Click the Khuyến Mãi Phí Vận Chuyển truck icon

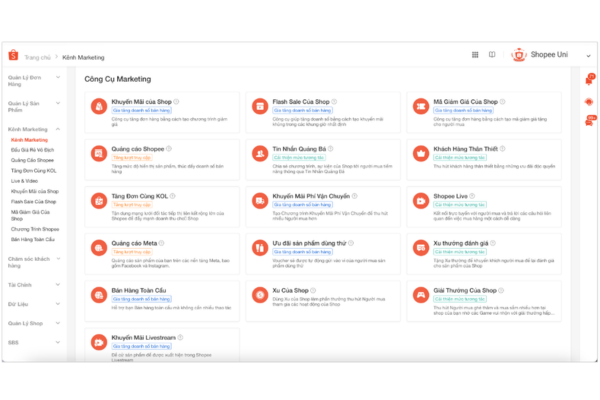click(260, 200)
